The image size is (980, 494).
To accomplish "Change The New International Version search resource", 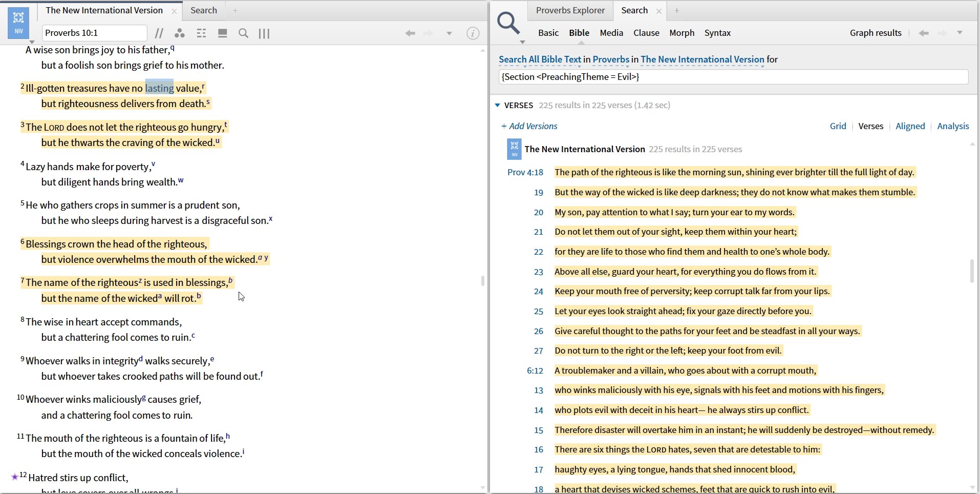I will click(702, 59).
